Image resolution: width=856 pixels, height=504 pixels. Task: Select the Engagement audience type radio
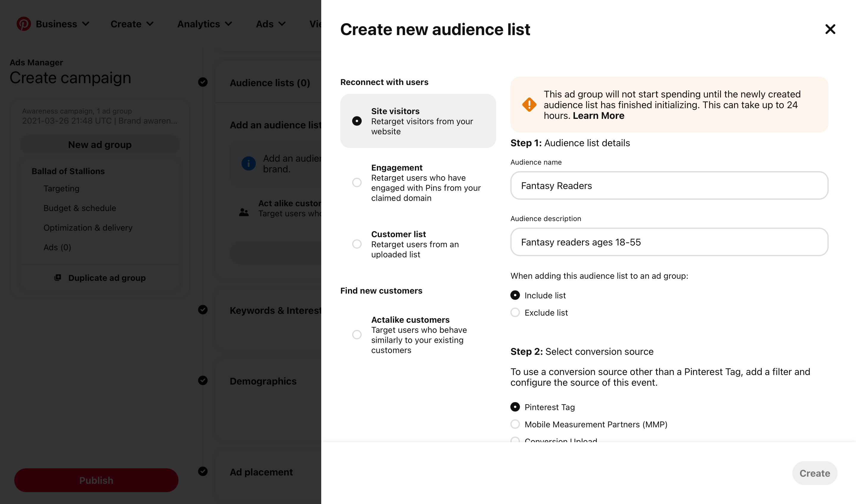(357, 182)
